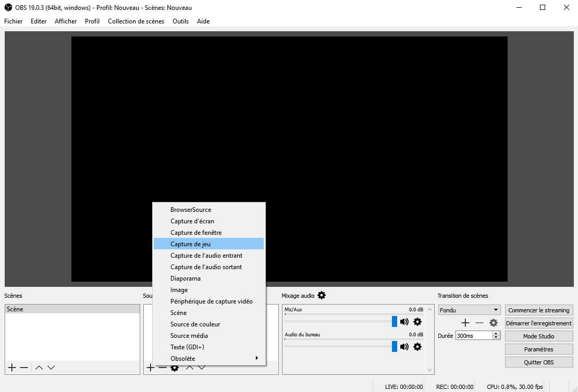Click the Durée 300ms input field

[474, 336]
